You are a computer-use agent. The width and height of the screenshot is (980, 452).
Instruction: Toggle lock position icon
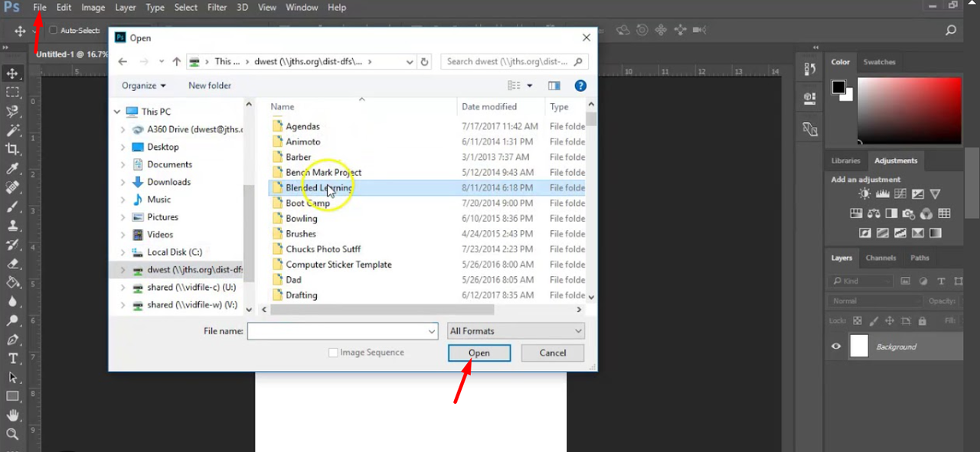(890, 321)
